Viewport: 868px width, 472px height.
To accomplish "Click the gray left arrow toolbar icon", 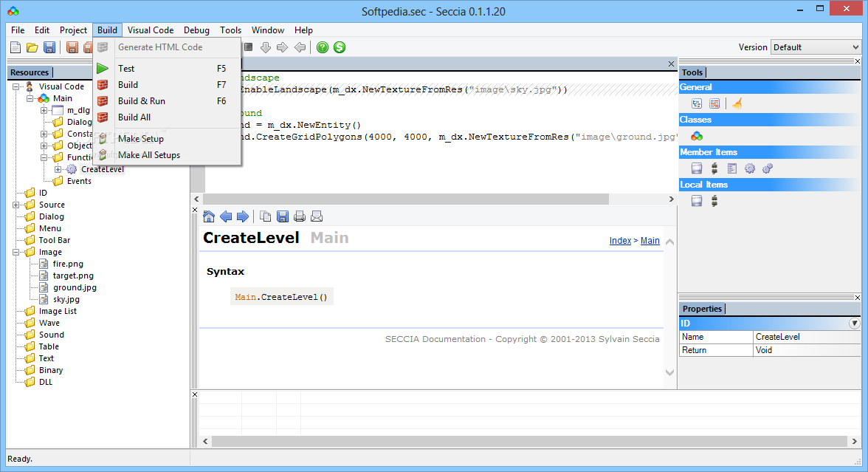I will [300, 47].
